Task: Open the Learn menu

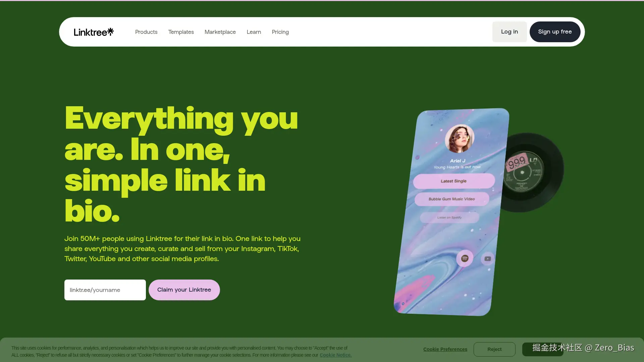Action: pyautogui.click(x=254, y=32)
